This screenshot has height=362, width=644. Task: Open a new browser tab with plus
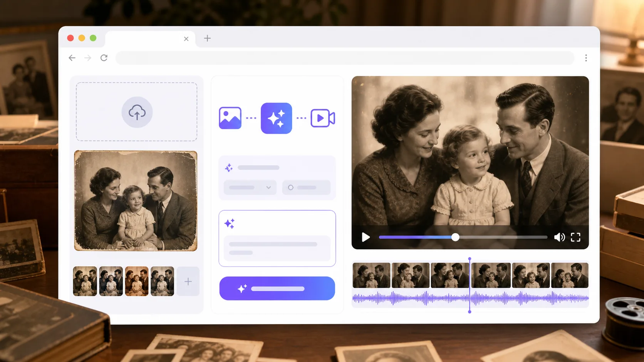tap(207, 38)
